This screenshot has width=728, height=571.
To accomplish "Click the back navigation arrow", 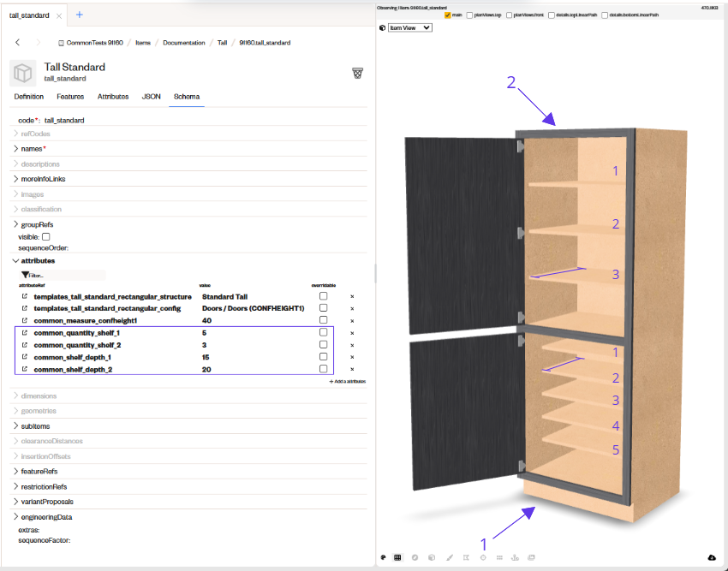I will point(18,42).
